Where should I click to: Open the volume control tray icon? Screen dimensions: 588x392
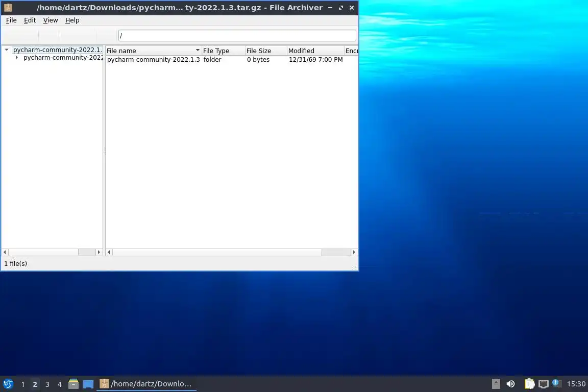tap(510, 384)
